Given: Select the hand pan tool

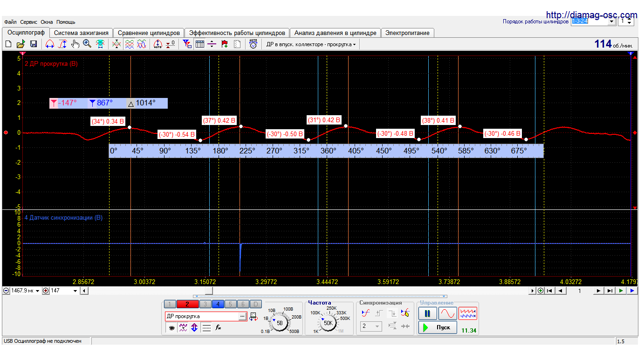Looking at the screenshot, I should pyautogui.click(x=75, y=44).
